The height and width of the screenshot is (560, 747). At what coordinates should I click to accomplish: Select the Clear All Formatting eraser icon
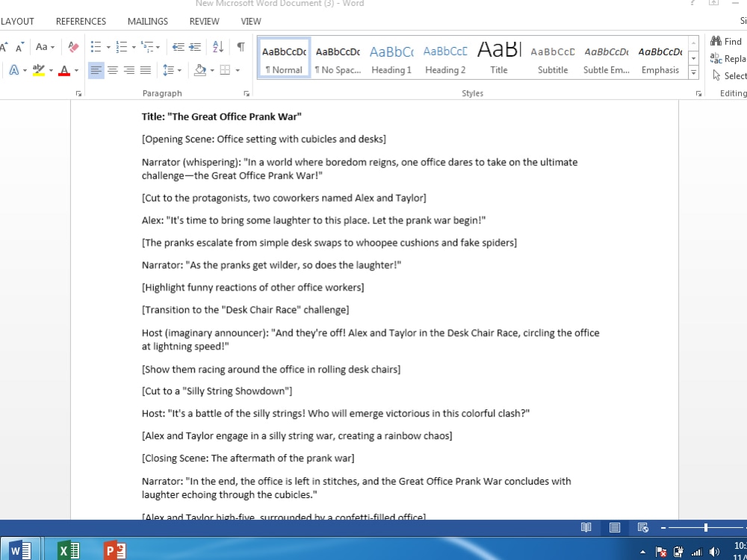point(72,46)
